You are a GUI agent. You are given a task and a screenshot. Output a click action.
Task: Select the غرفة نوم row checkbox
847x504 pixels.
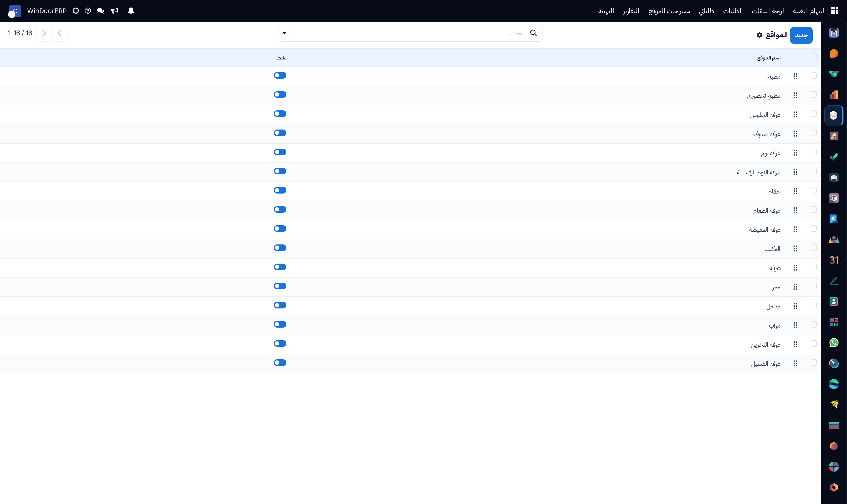click(813, 152)
